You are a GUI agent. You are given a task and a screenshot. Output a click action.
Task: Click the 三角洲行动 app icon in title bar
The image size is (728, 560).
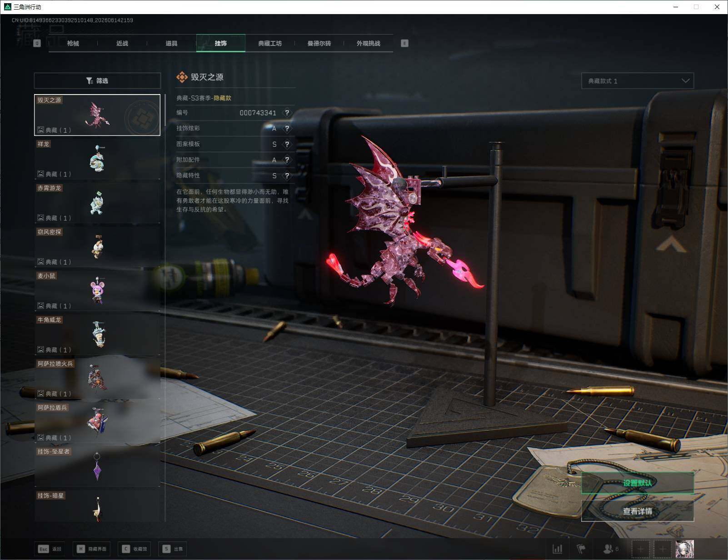[7, 7]
